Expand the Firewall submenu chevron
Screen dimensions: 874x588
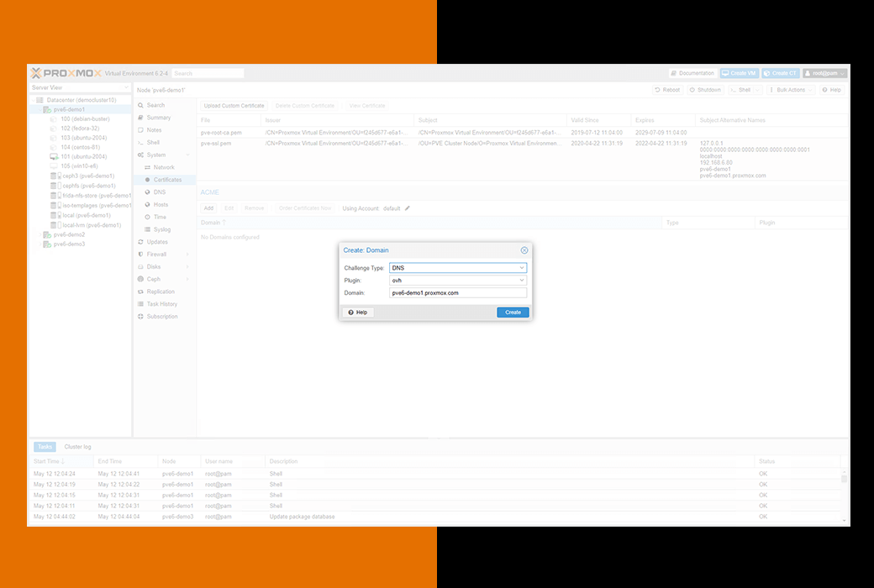(x=188, y=255)
